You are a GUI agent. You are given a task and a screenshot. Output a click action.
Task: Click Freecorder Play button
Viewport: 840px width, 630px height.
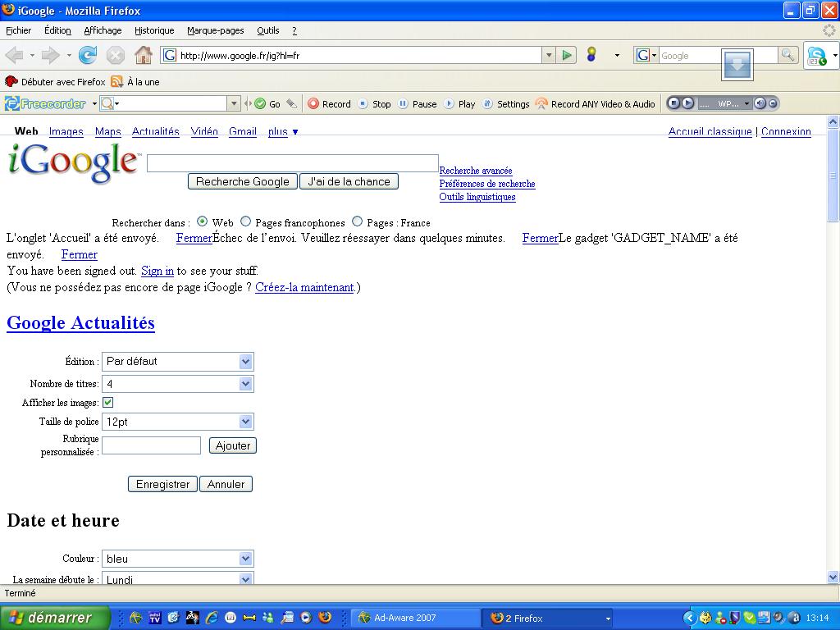coord(459,104)
